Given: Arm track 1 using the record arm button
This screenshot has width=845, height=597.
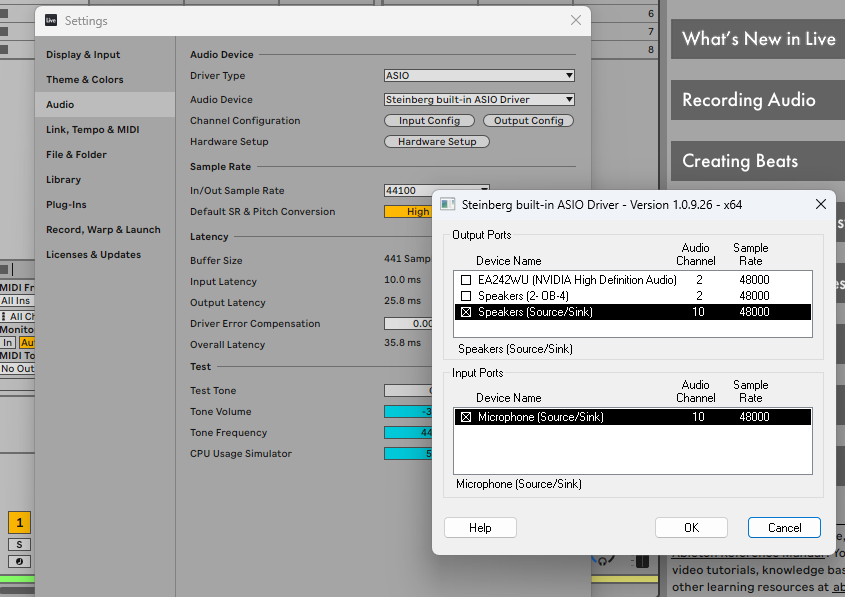Looking at the screenshot, I should [19, 561].
